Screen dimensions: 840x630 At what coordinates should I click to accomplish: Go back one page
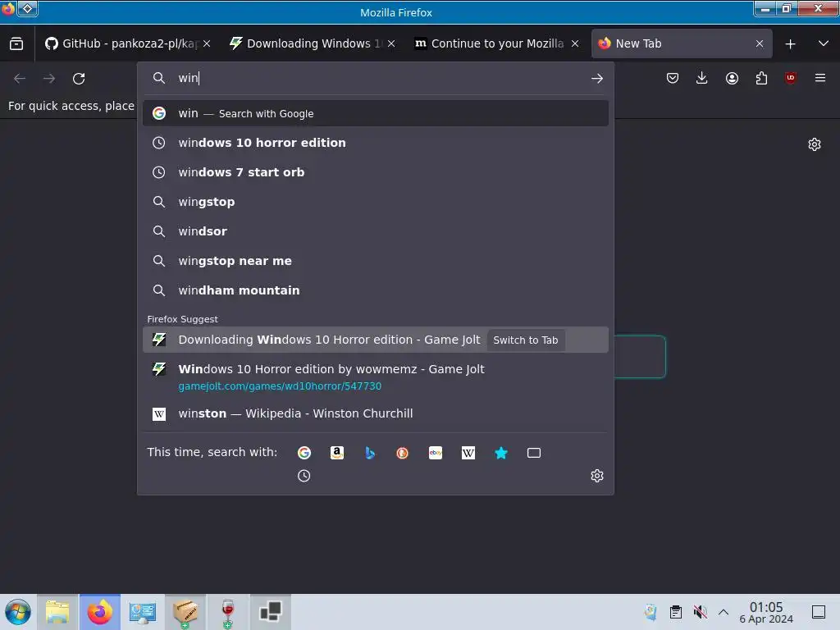pyautogui.click(x=20, y=78)
